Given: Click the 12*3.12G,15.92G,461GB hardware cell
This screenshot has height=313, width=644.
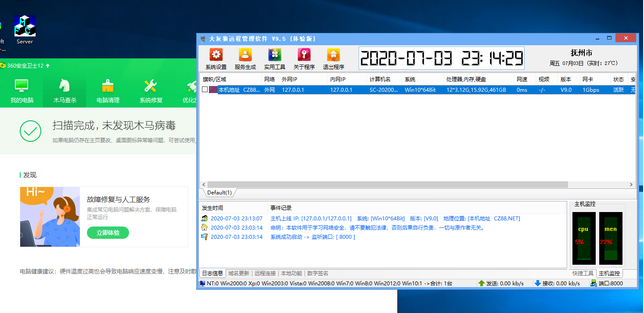Looking at the screenshot, I should 476,90.
